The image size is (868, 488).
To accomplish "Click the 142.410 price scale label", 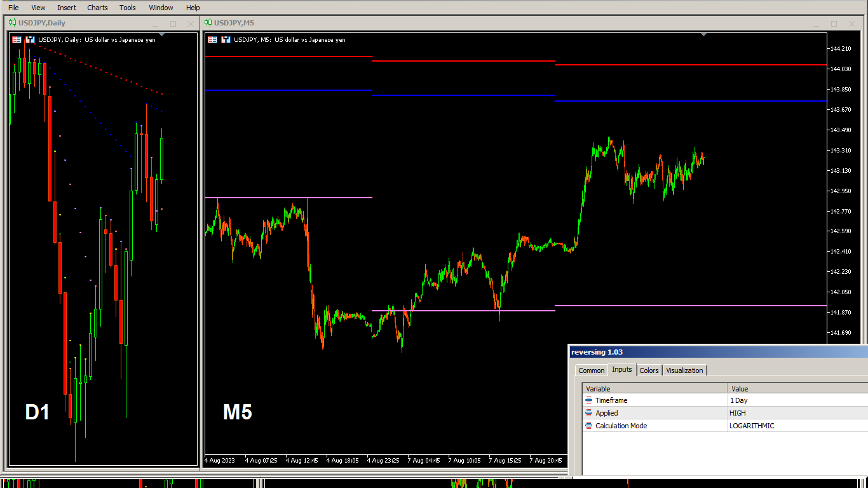I will point(841,252).
